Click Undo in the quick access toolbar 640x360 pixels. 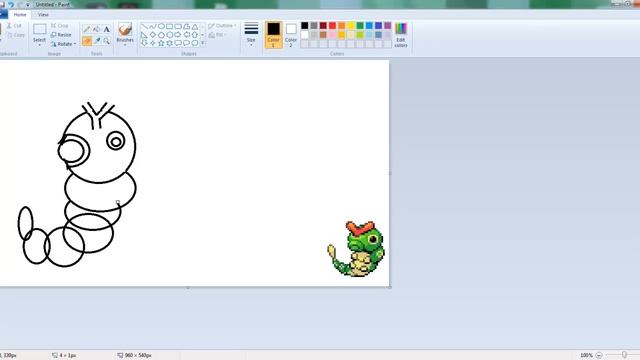11,4
